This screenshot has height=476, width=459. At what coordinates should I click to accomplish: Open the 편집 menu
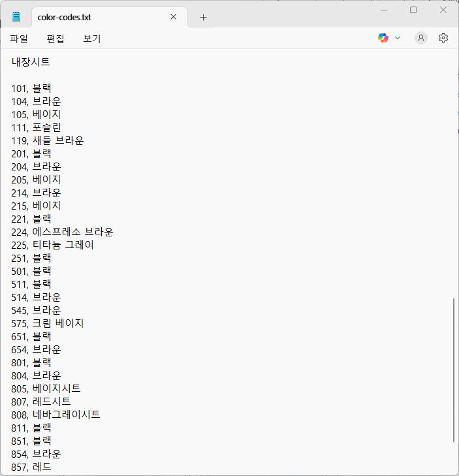55,39
